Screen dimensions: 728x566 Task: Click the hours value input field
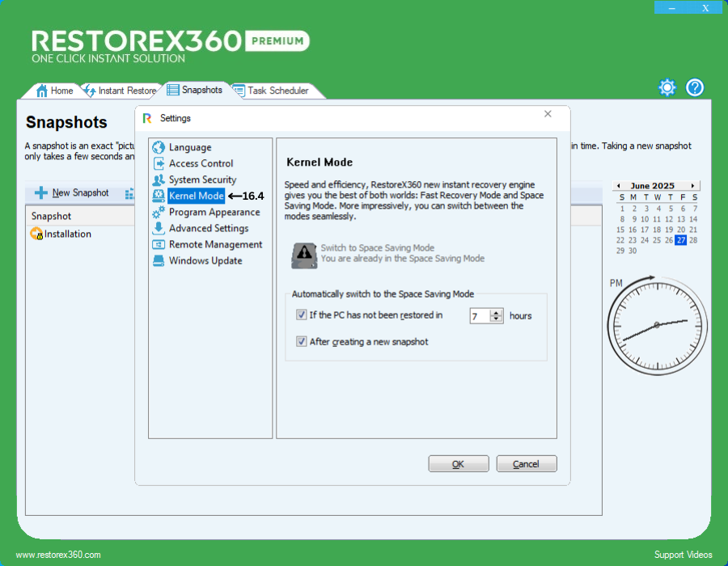point(480,316)
